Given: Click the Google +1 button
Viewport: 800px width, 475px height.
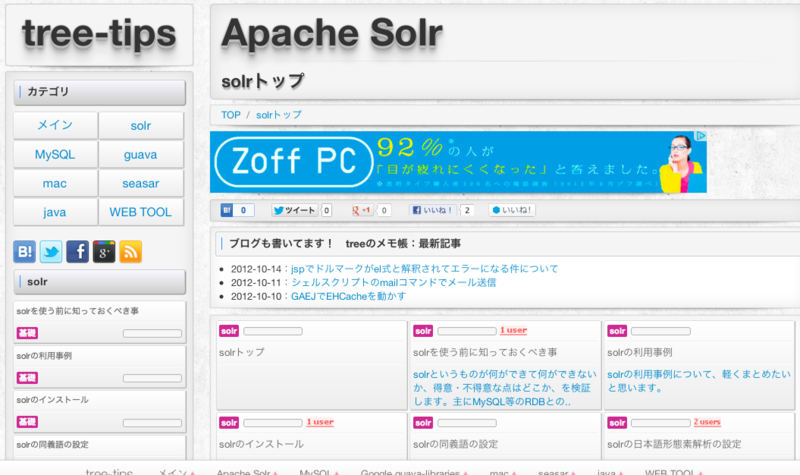Looking at the screenshot, I should click(362, 210).
